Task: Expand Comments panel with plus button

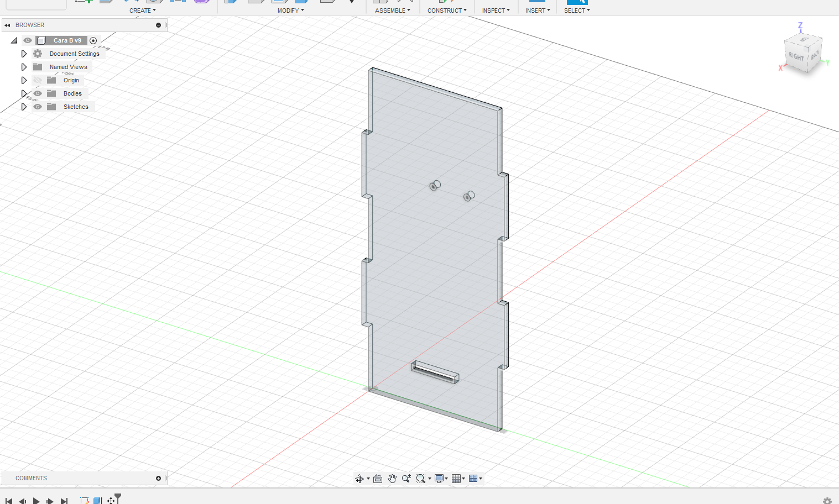Action: 158,478
